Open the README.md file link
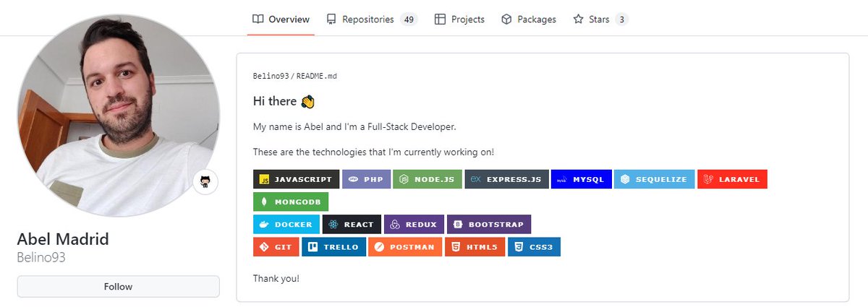Screen dimensions: 868x307 coord(316,75)
